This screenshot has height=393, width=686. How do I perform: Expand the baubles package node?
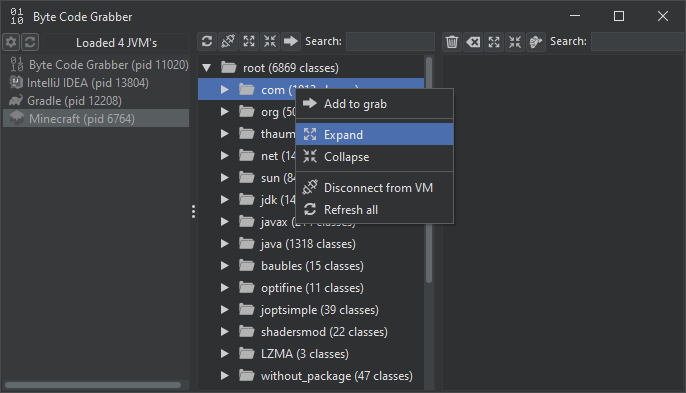[225, 266]
